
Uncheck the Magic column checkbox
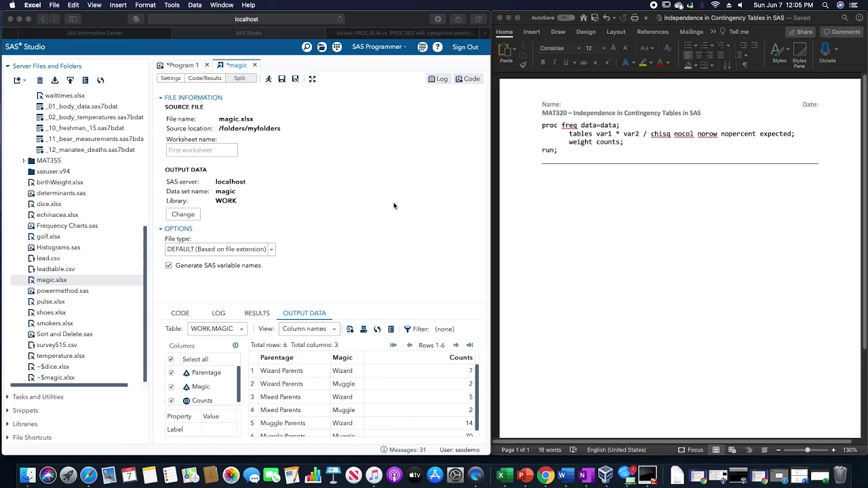coord(171,386)
